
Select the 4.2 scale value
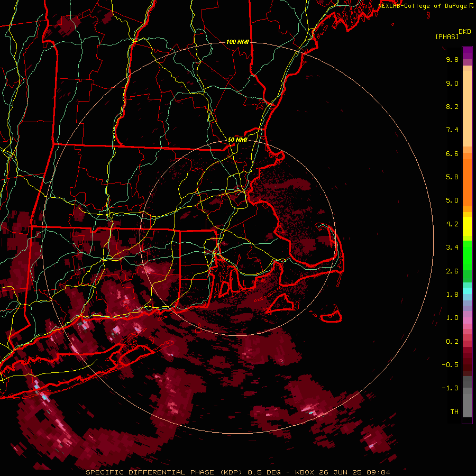[x=452, y=224]
